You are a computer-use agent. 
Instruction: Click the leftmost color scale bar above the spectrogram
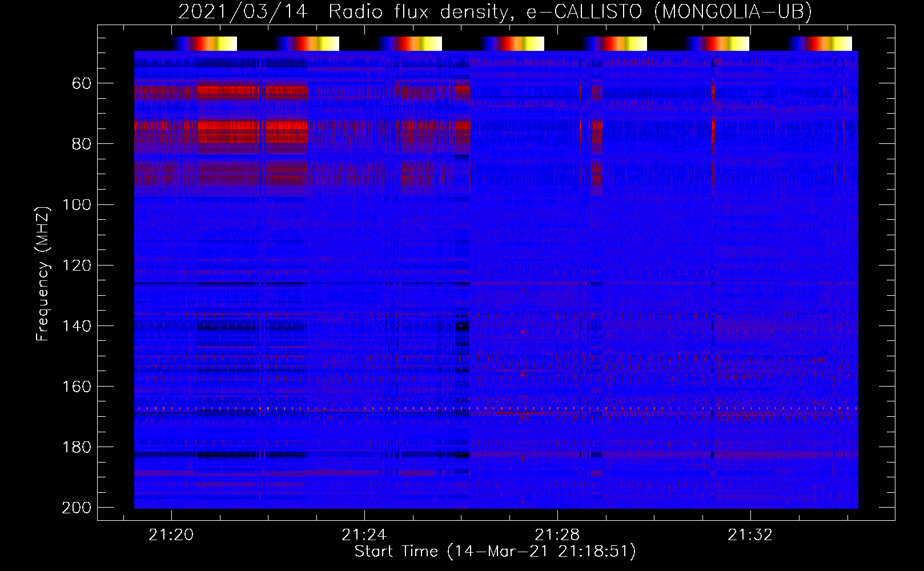point(205,44)
